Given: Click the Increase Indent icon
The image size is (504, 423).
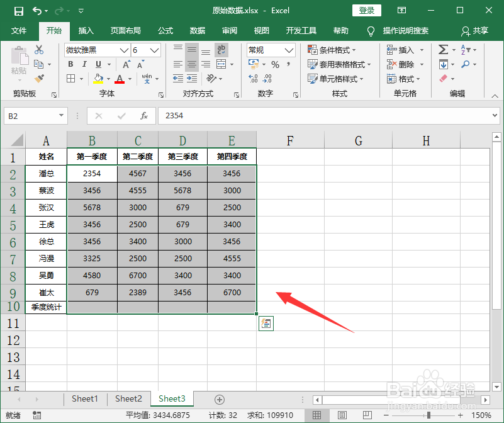Looking at the screenshot, I should [192, 79].
